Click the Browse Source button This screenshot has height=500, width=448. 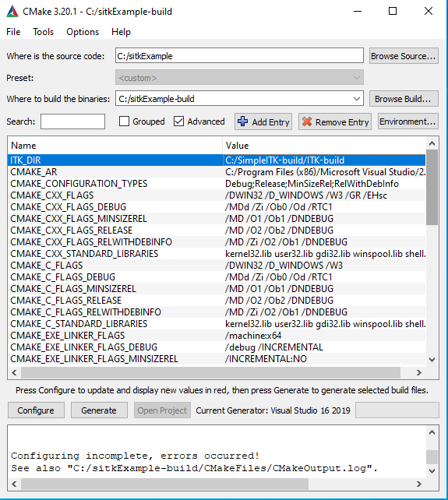click(404, 56)
